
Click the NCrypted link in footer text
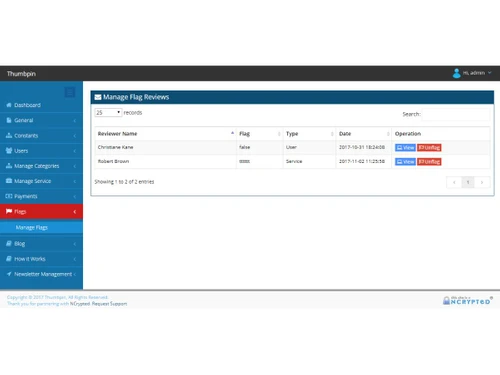80,304
